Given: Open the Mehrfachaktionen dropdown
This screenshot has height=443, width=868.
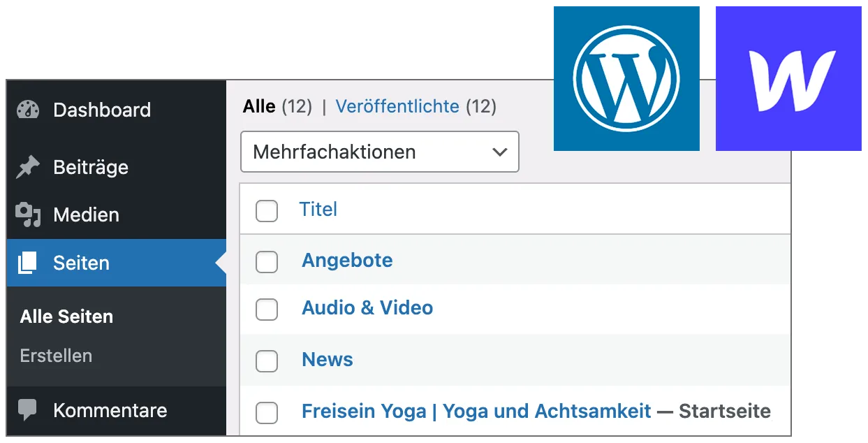Looking at the screenshot, I should [379, 152].
